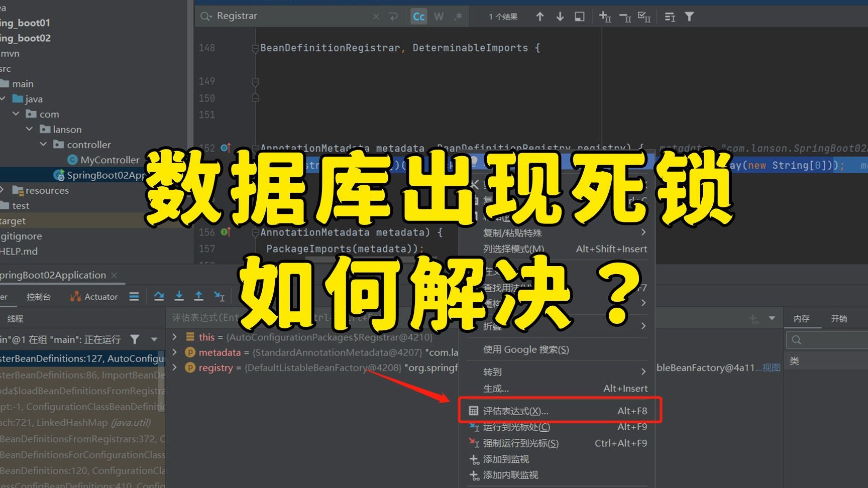Open the search filter options funnel

tap(690, 17)
